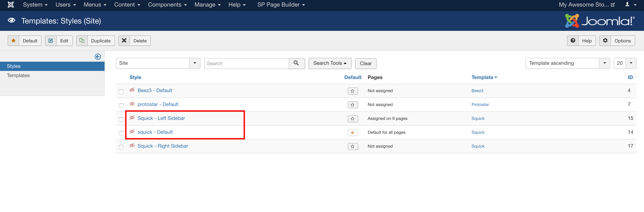Collapse the sidebar with the arrow icon
Image resolution: width=644 pixels, height=212 pixels.
(98, 57)
